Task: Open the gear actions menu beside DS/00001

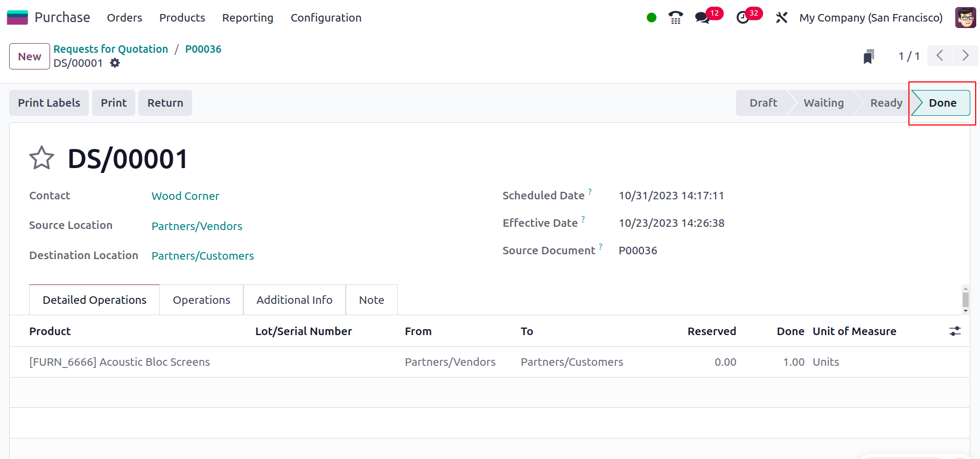Action: click(115, 63)
